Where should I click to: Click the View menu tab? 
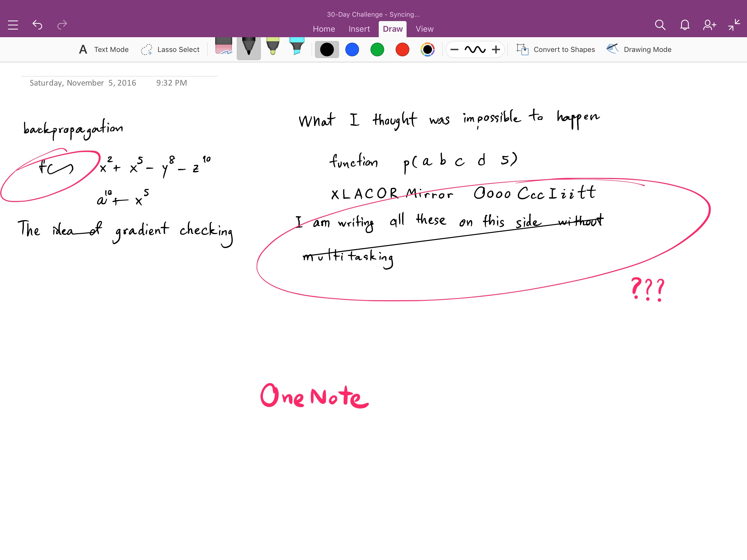click(424, 28)
